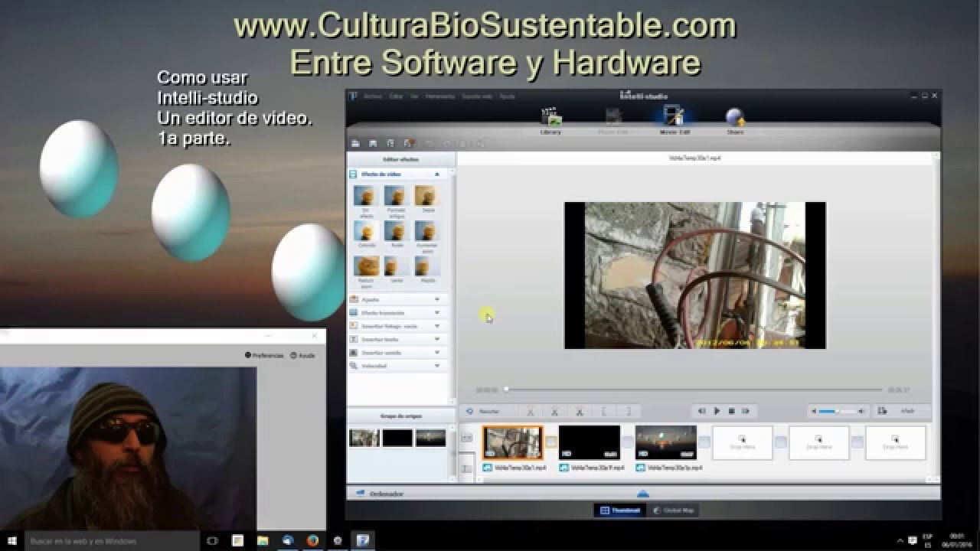
Task: Open Task View on the taskbar
Action: pyautogui.click(x=212, y=540)
